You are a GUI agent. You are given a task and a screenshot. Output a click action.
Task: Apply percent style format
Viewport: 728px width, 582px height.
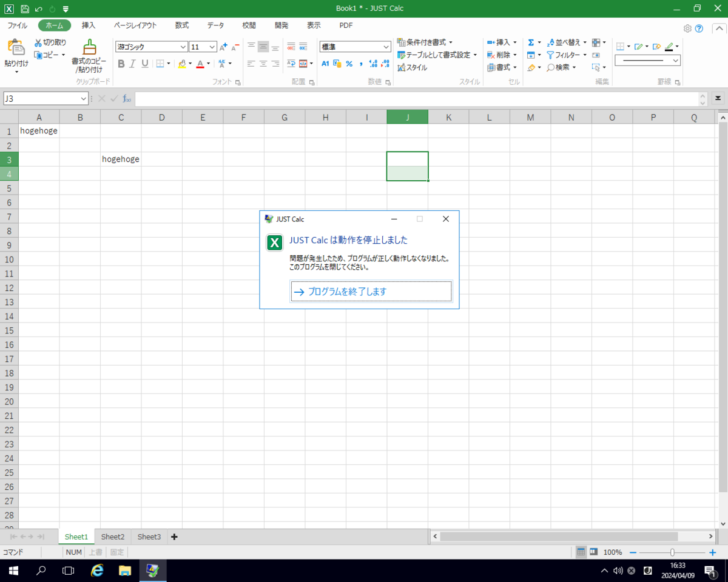pyautogui.click(x=349, y=64)
